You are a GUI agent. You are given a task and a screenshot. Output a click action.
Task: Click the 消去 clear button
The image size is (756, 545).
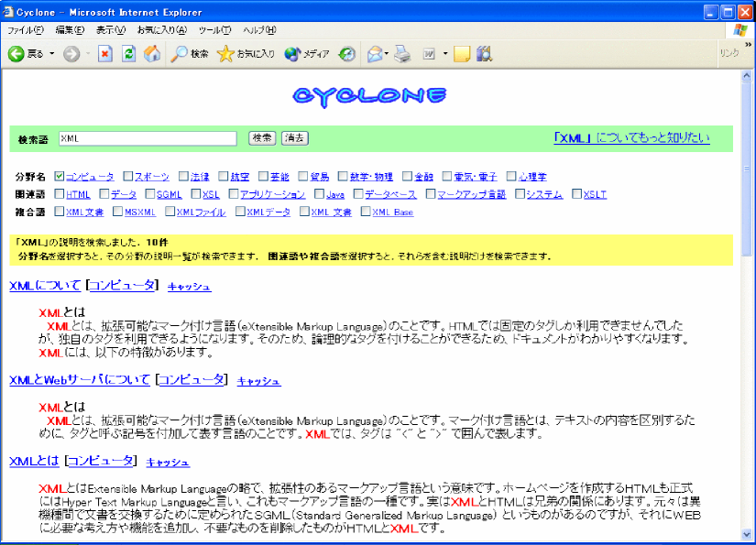pos(294,138)
